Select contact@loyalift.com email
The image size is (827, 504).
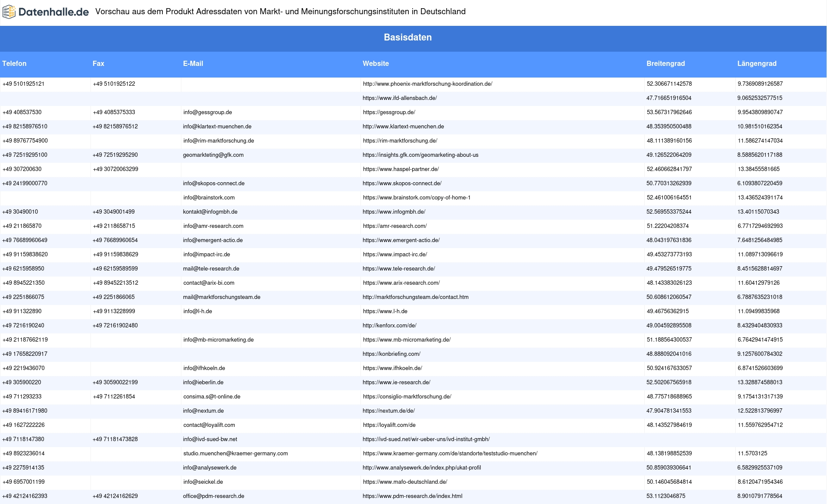click(x=209, y=425)
